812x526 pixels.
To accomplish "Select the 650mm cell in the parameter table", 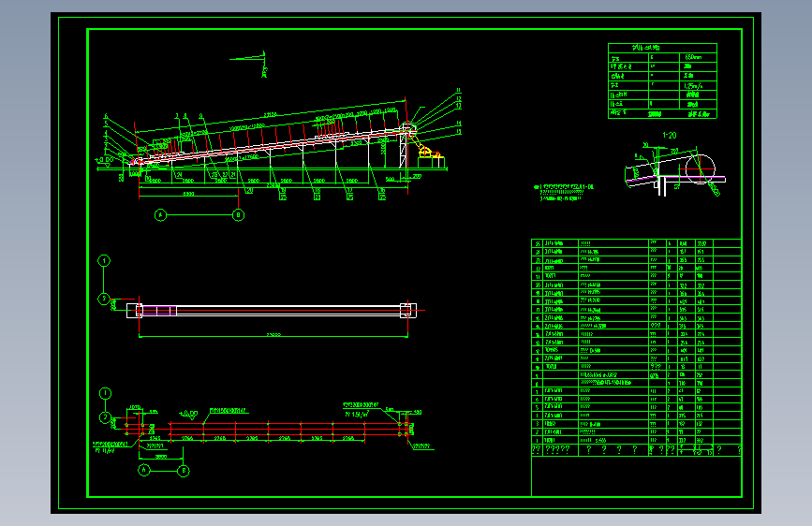I will click(x=698, y=57).
